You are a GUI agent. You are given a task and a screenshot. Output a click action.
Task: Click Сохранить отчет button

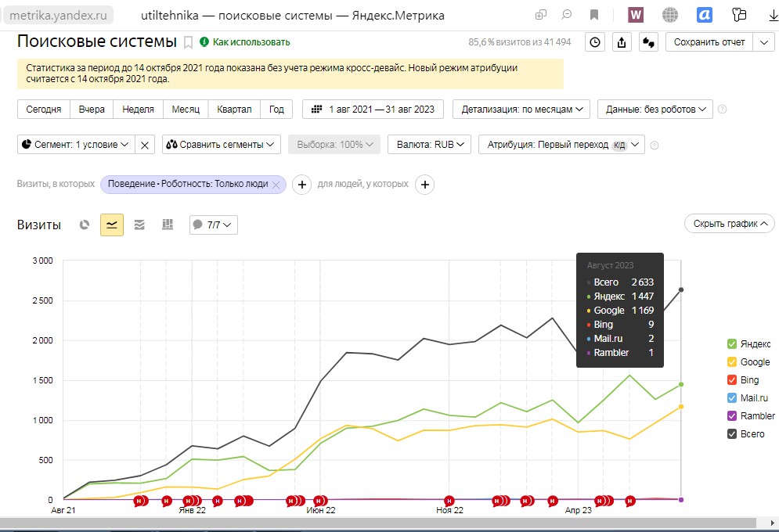click(709, 42)
